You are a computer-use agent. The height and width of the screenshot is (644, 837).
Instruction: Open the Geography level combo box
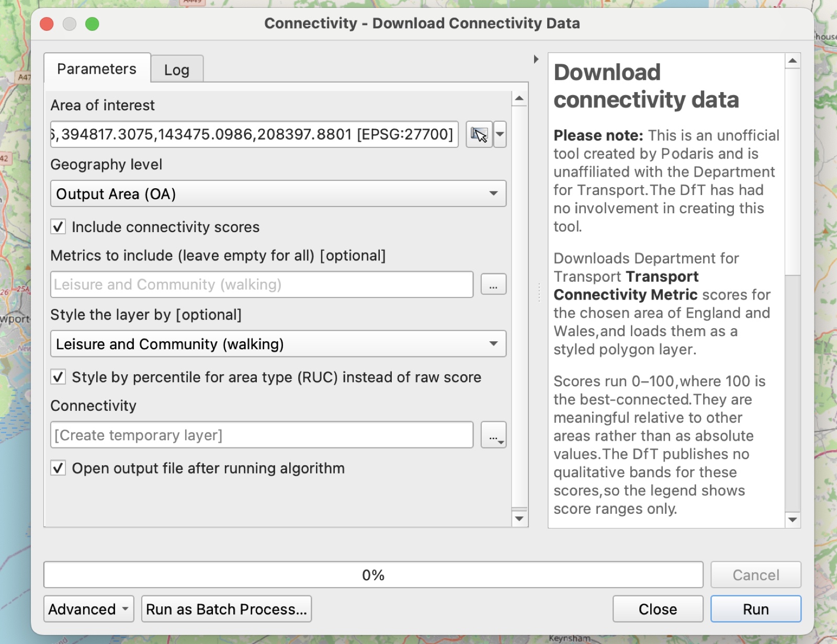coord(278,193)
